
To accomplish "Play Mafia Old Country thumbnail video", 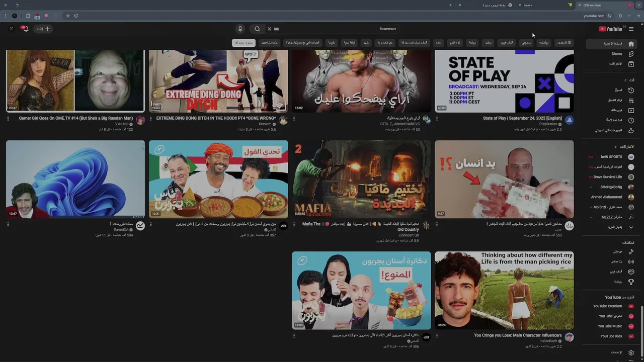I will point(361,179).
